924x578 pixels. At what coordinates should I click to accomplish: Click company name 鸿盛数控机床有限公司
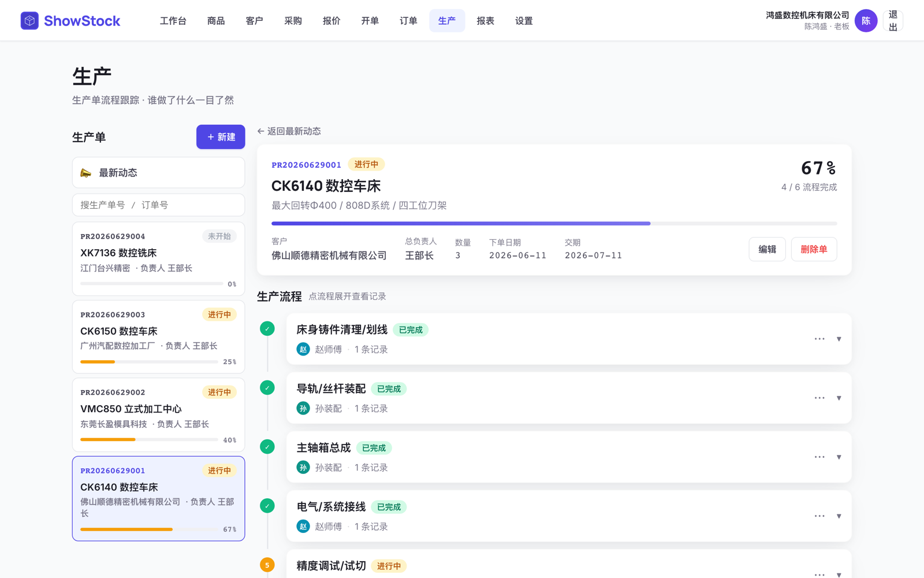807,16
